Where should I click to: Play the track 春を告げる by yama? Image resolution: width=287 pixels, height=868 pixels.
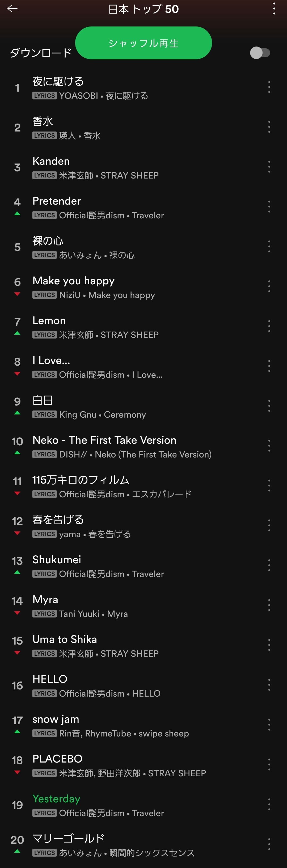coord(143,526)
